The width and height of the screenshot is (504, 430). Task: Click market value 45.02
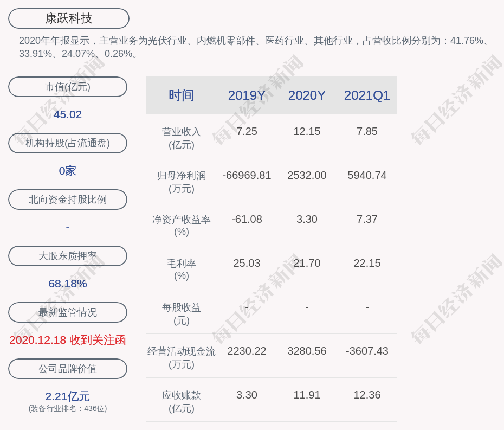68,114
